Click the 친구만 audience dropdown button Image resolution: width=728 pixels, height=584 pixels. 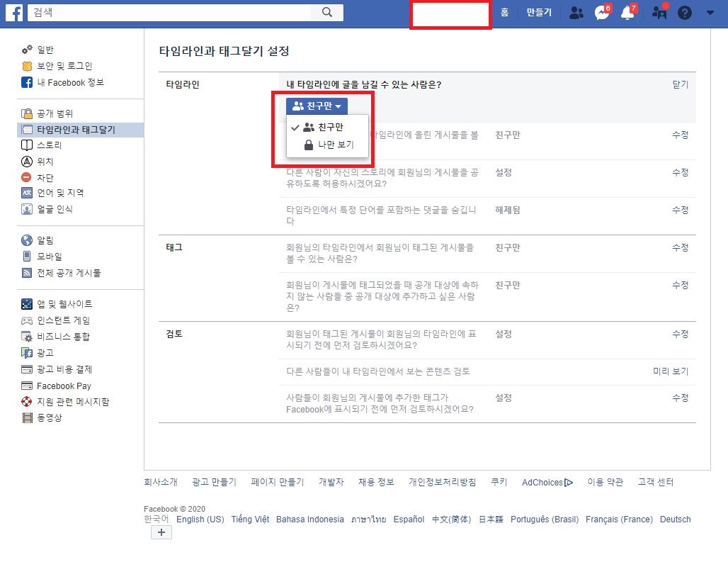tap(317, 105)
